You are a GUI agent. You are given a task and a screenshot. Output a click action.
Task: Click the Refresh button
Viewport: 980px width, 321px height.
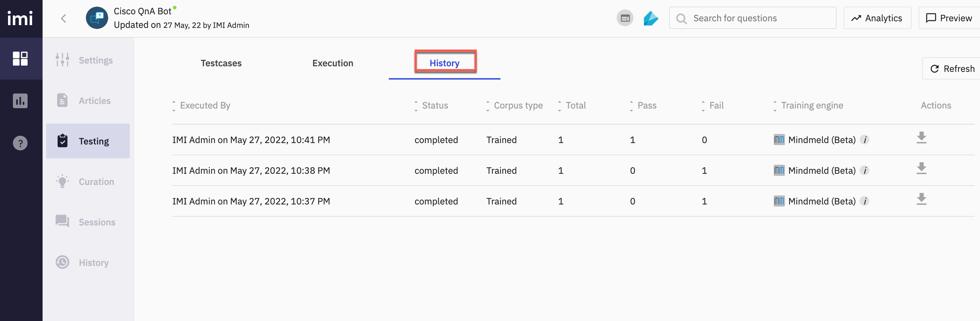(x=951, y=69)
